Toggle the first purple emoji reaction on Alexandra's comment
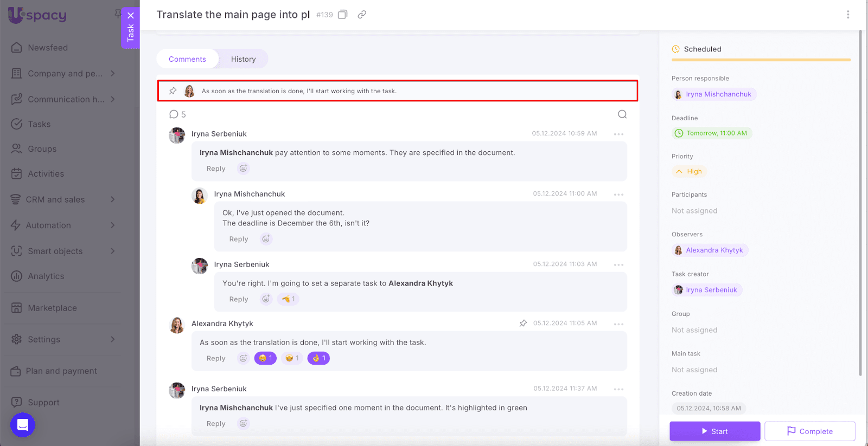This screenshot has height=446, width=868. 265,358
